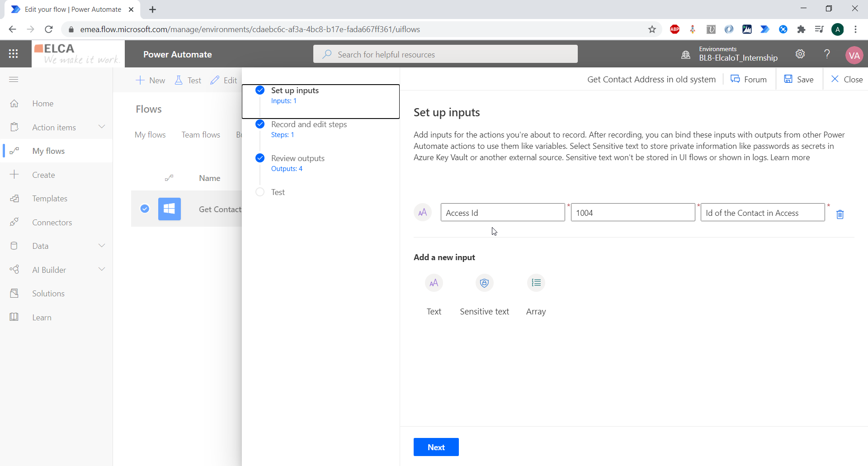The width and height of the screenshot is (868, 466).
Task: Switch to the Team flows tab
Action: pos(201,135)
